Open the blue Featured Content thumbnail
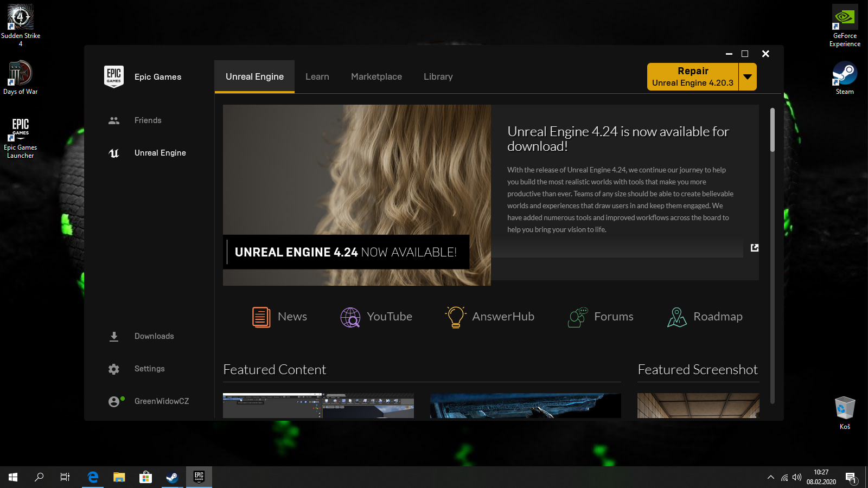Viewport: 868px width, 488px height. pyautogui.click(x=526, y=406)
